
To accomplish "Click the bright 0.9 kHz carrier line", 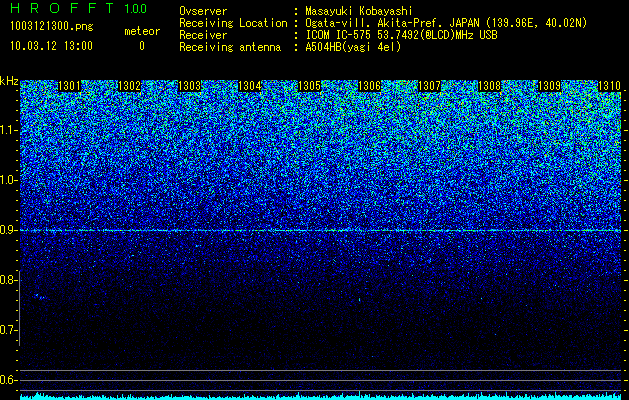I will coord(321,230).
